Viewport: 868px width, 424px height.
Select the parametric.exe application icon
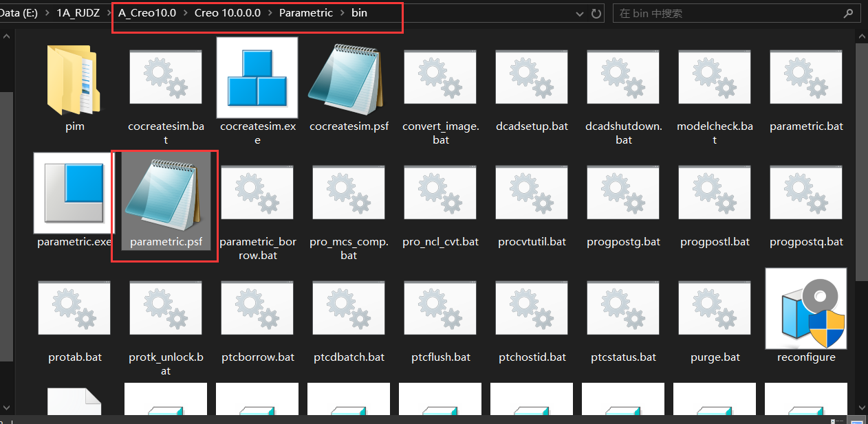74,193
